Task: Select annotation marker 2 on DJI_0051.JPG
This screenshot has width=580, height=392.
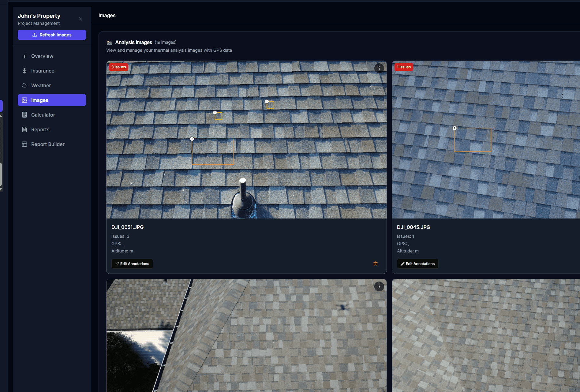Action: click(x=215, y=112)
